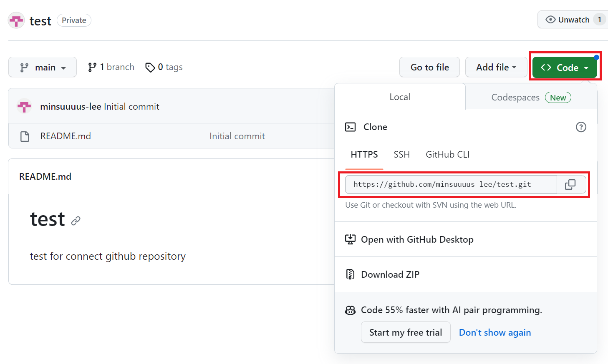Select the SSH clone tab
Screen dimensions: 608x364
[x=401, y=155]
